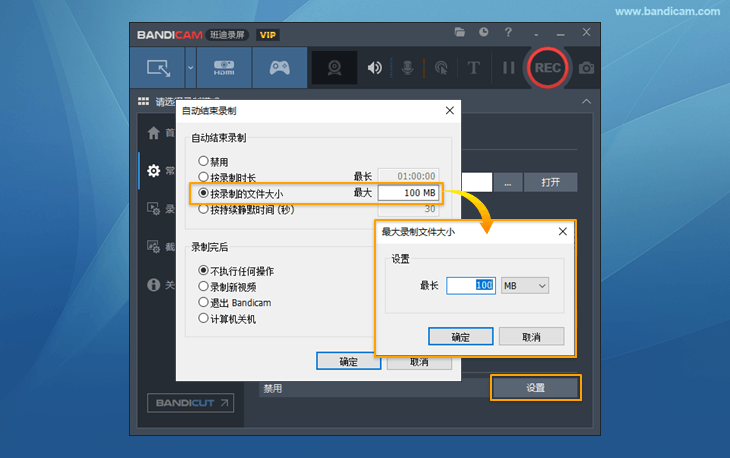Image resolution: width=730 pixels, height=458 pixels.
Task: Click 取消 in max file size dialog
Action: [531, 337]
